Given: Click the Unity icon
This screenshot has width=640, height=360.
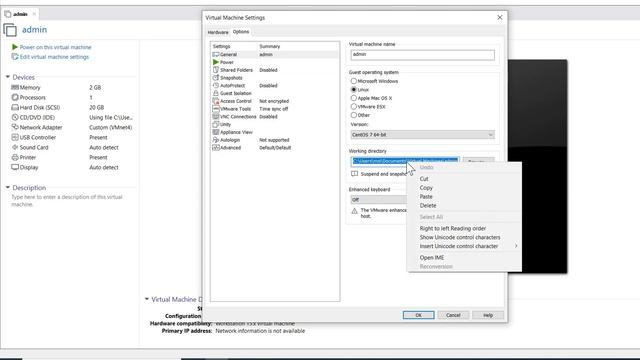Looking at the screenshot, I should [216, 124].
